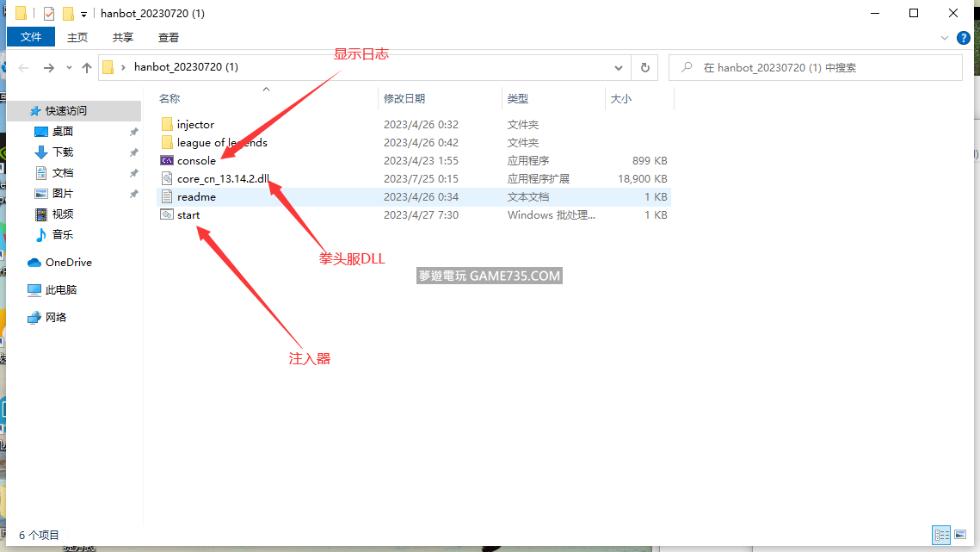Open the 查看 (View) ribbon tab
This screenshot has width=980, height=552.
[x=169, y=38]
